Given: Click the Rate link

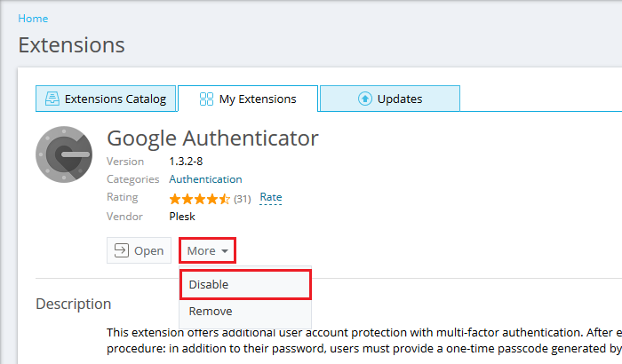Looking at the screenshot, I should point(271,197).
